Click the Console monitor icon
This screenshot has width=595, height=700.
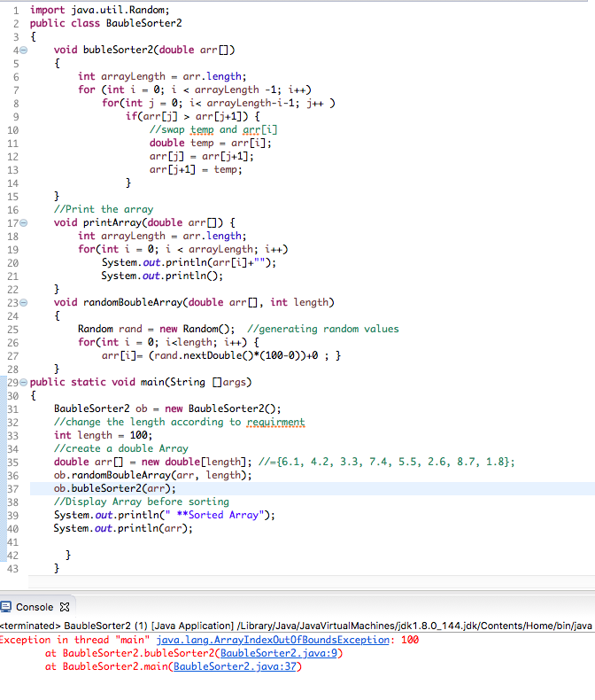point(6,607)
